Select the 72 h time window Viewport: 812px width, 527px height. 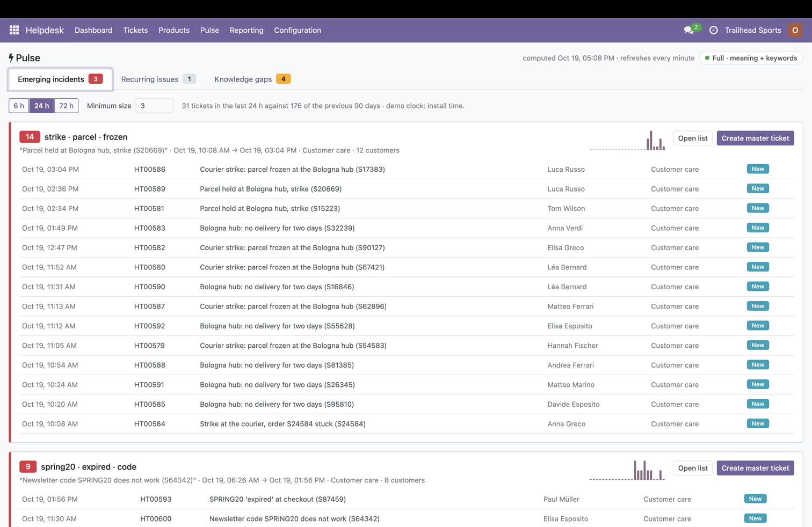coord(66,106)
